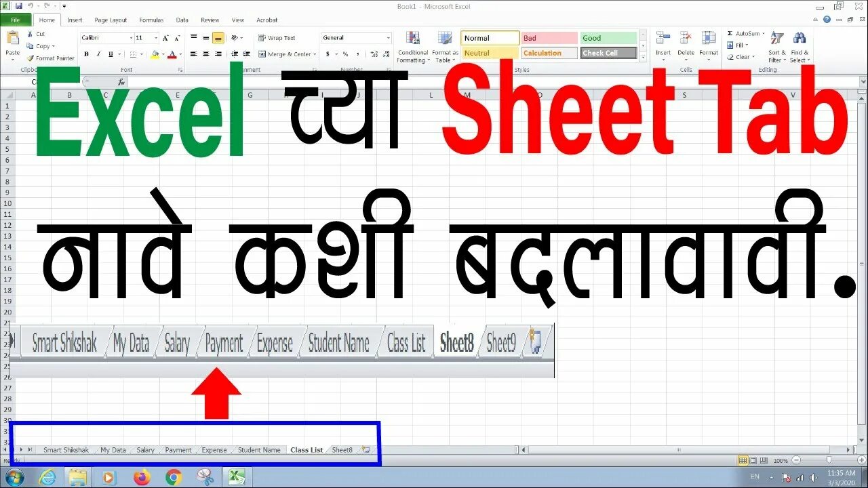Toggle Middle Align button
The width and height of the screenshot is (868, 488).
pos(205,38)
